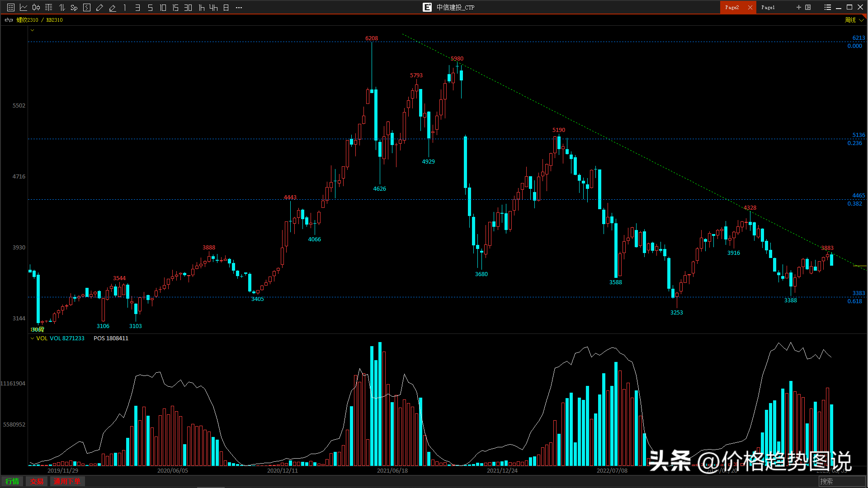Open more periods ellipsis menu
Image resolution: width=868 pixels, height=488 pixels.
tap(239, 7)
